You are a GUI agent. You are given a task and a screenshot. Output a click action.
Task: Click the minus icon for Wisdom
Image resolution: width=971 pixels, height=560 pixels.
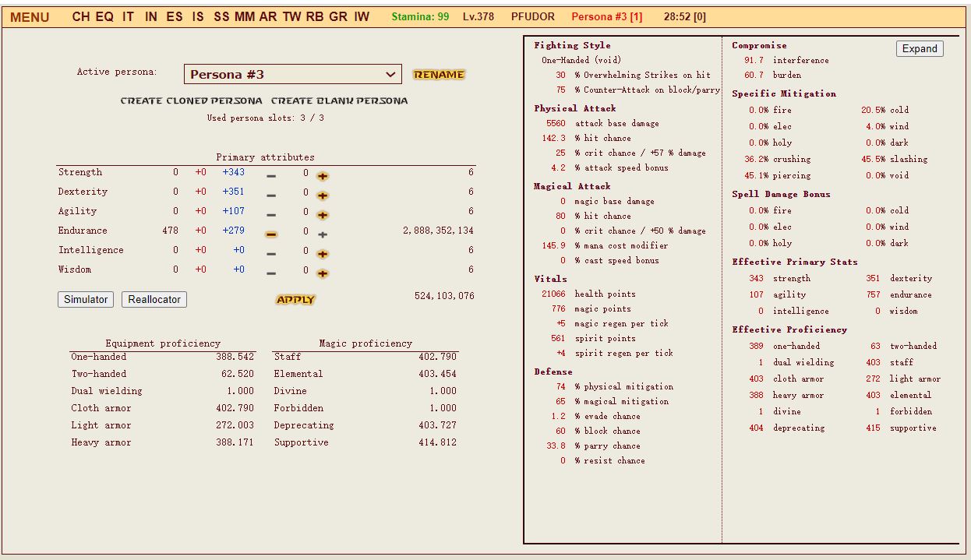pos(271,273)
